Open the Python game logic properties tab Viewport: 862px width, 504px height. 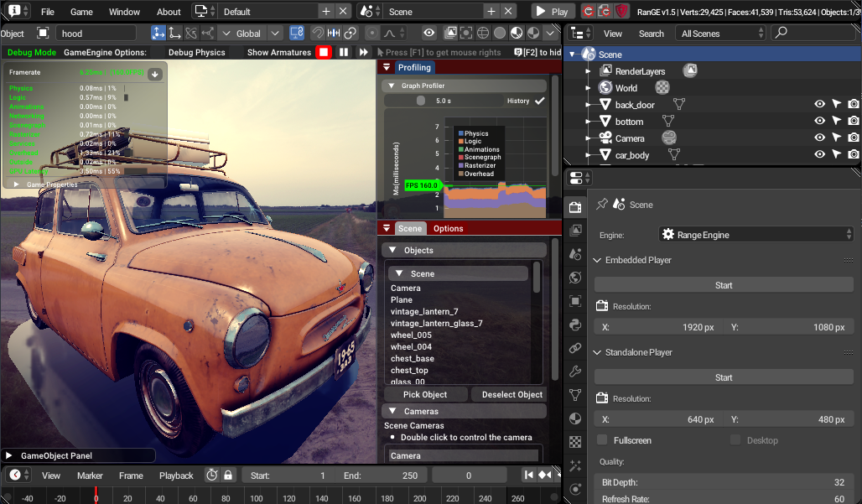pos(575,325)
